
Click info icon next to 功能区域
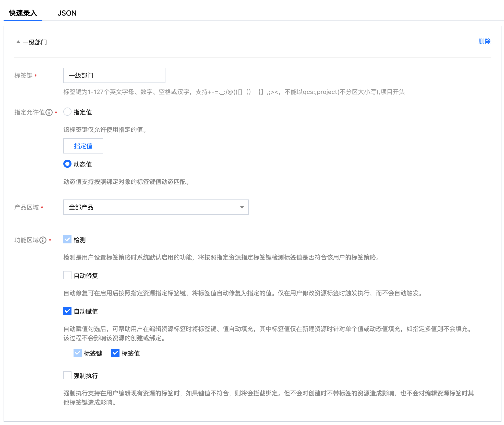pyautogui.click(x=43, y=240)
